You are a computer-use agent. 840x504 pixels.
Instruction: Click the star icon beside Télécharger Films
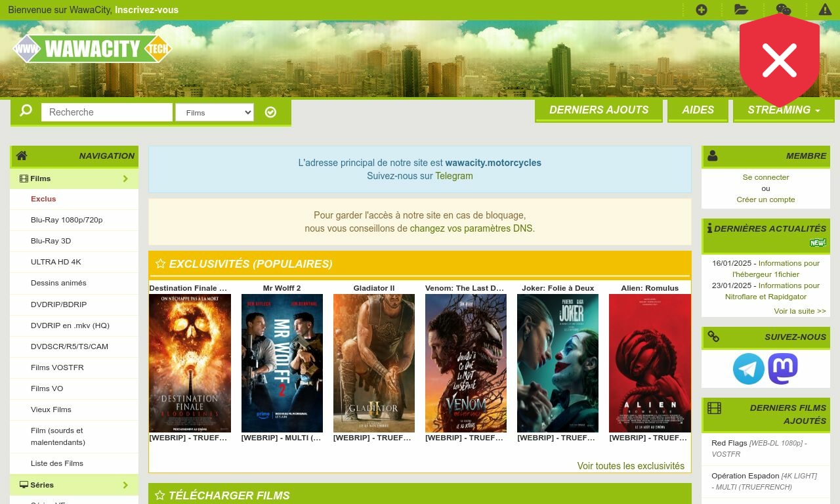click(x=160, y=495)
